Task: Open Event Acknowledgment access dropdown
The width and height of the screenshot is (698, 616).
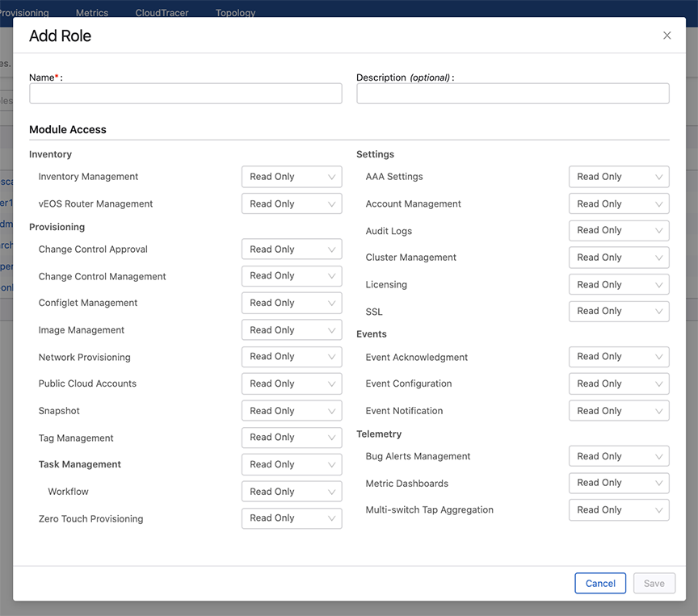Action: point(619,357)
